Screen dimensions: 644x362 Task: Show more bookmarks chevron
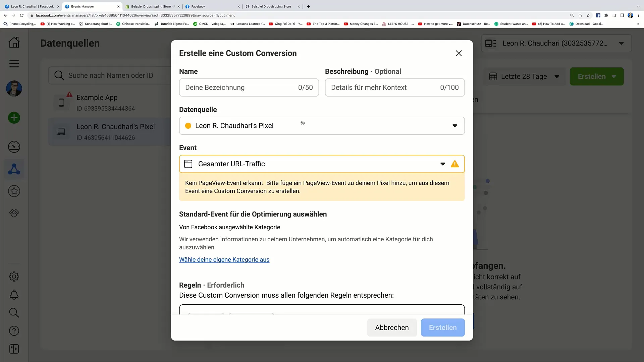[x=638, y=24]
